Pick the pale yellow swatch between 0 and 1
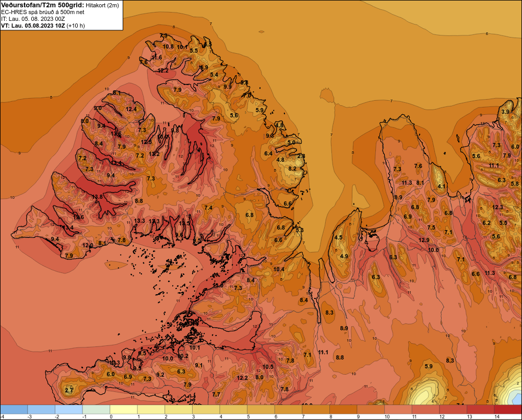522x420 pixels. point(124,410)
